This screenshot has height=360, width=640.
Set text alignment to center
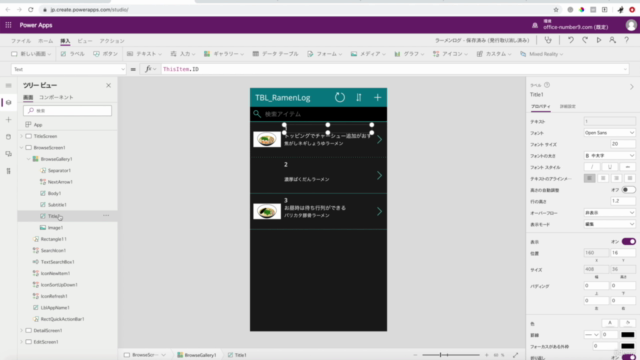click(603, 178)
